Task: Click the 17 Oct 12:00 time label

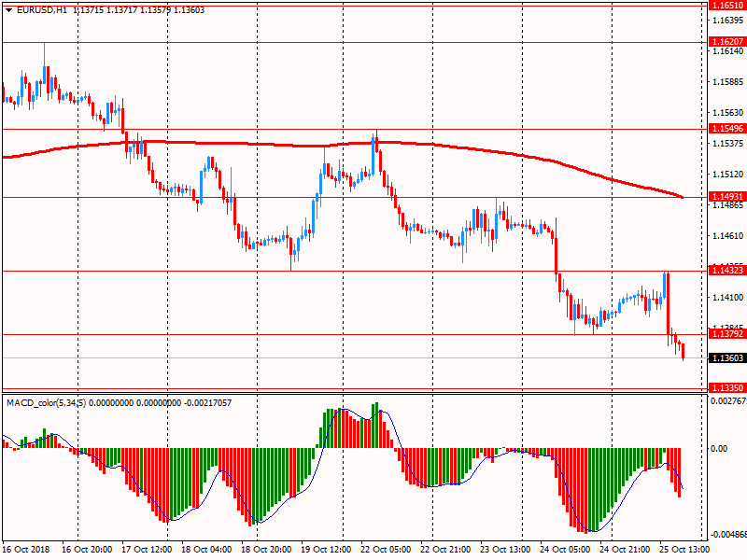Action: click(x=147, y=549)
